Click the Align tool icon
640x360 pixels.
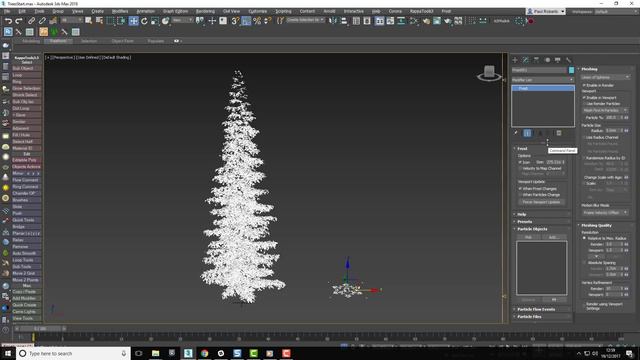[x=343, y=21]
